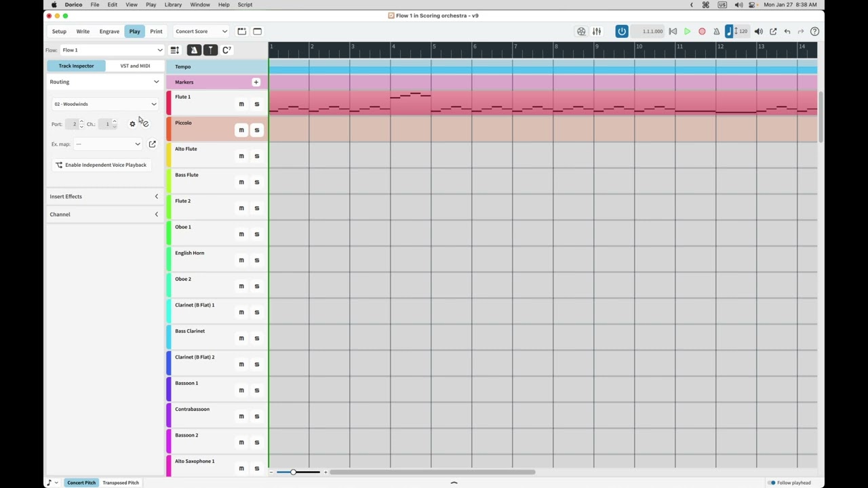Viewport: 868px width, 488px height.
Task: Open the Library menu
Action: pyautogui.click(x=173, y=5)
